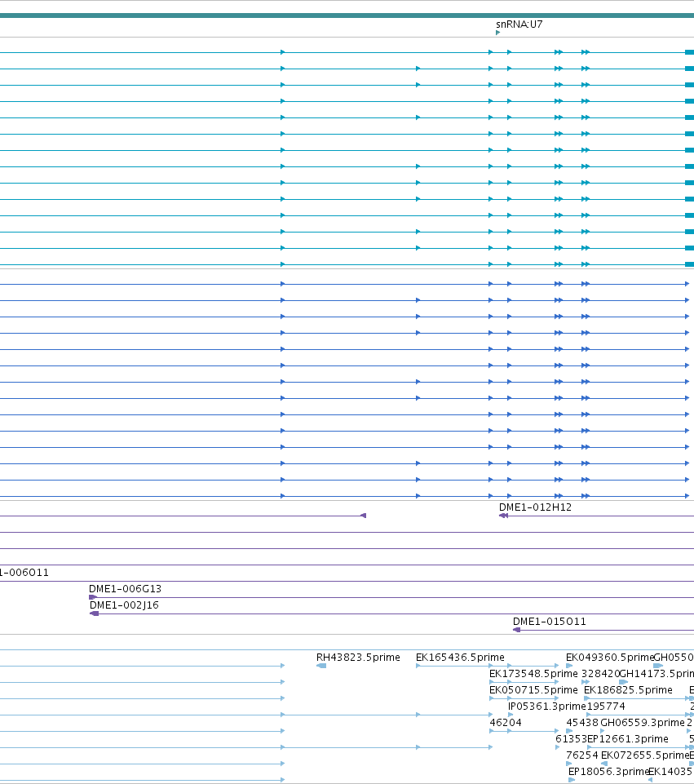The height and width of the screenshot is (784, 694).
Task: Click the EK186825.5prime EST label
Action: click(628, 690)
